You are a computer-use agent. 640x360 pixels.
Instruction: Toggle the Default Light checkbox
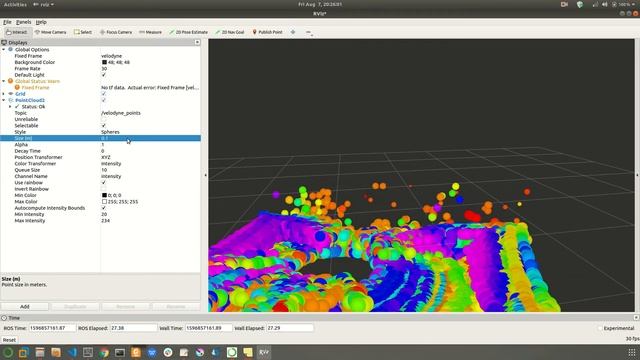click(104, 75)
